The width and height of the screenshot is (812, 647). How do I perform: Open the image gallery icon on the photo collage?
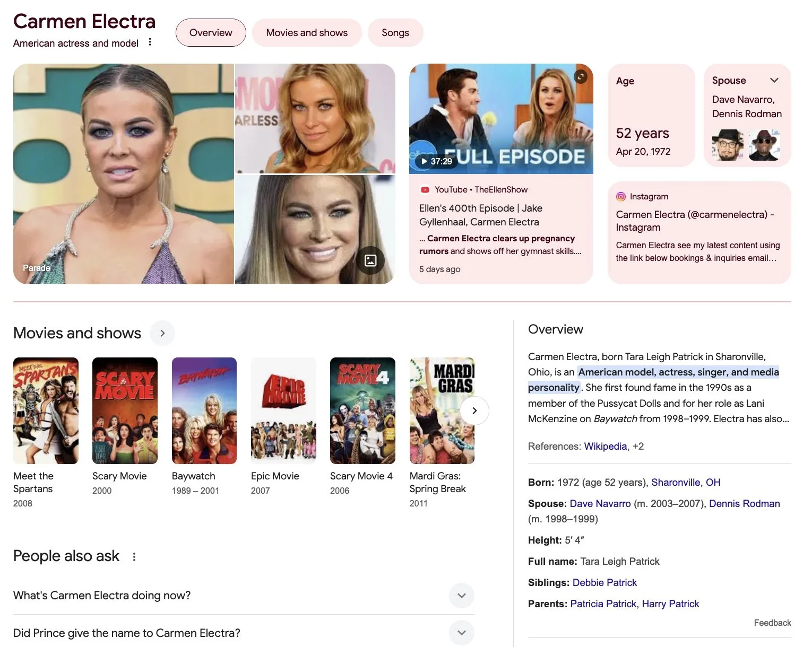[x=370, y=260]
